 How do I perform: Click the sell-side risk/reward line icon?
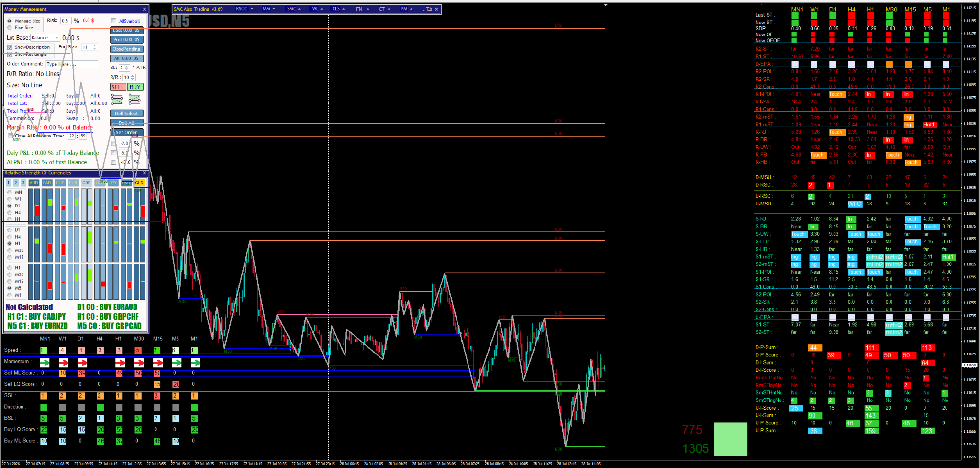click(x=117, y=99)
